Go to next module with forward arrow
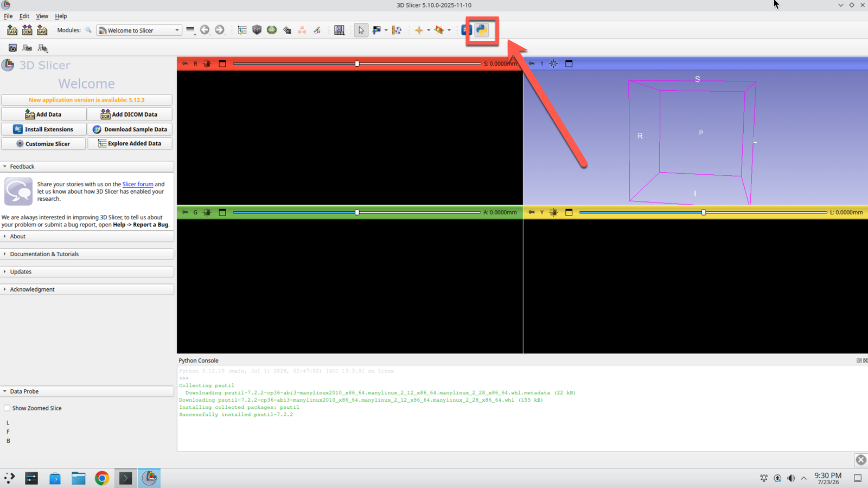 219,30
